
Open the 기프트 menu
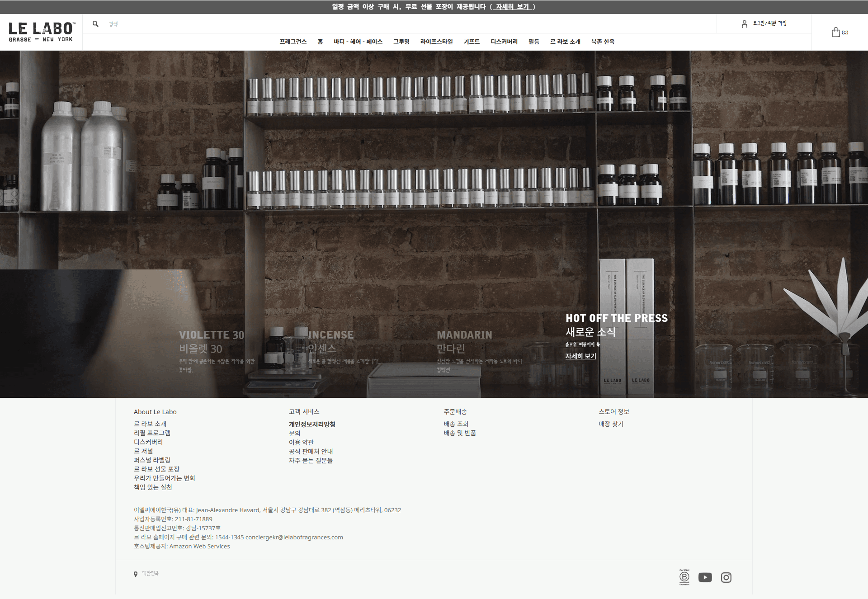[x=472, y=42]
